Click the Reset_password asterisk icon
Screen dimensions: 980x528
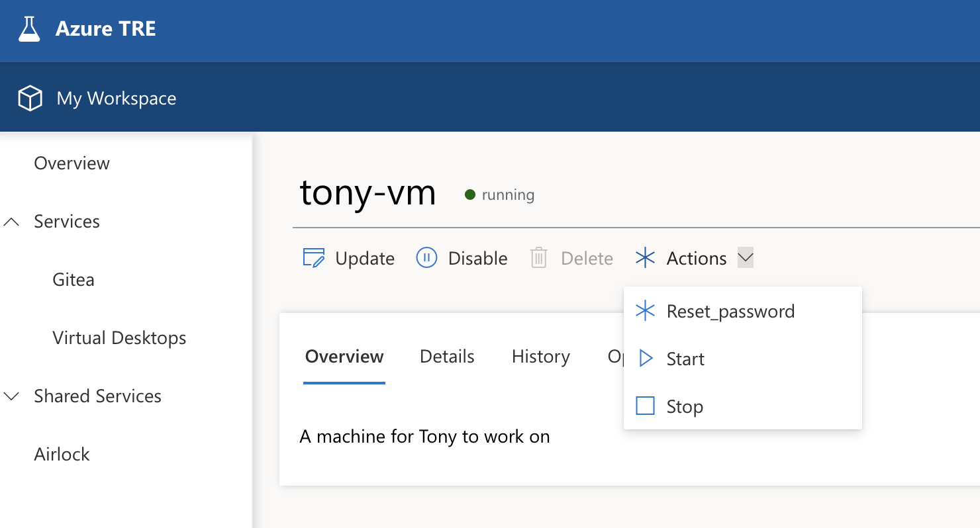click(x=645, y=311)
